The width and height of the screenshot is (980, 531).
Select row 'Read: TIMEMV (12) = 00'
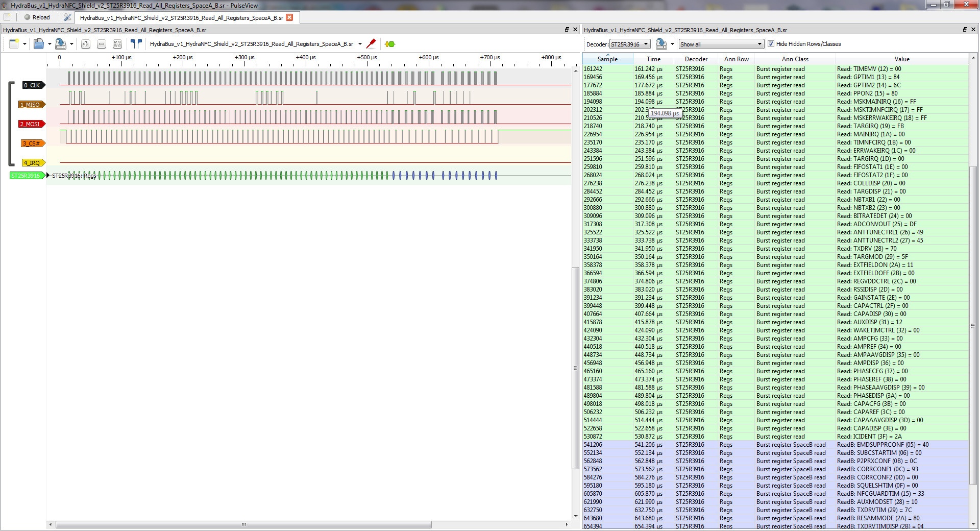[x=775, y=69]
